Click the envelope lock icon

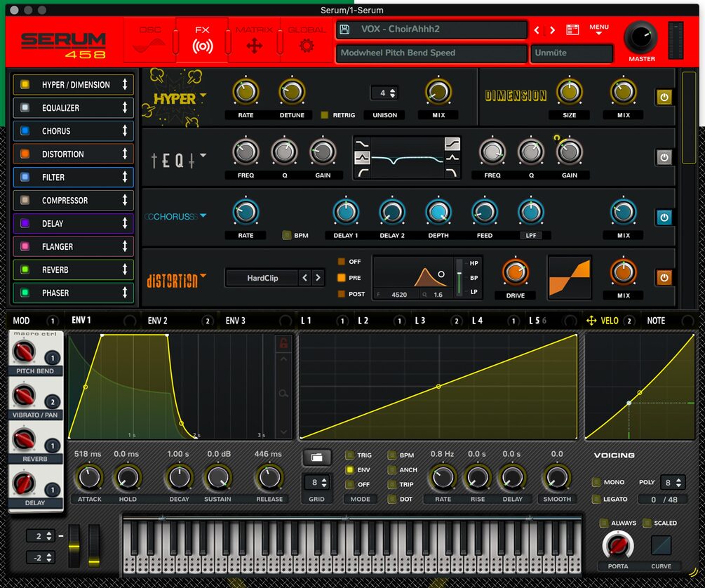click(283, 343)
